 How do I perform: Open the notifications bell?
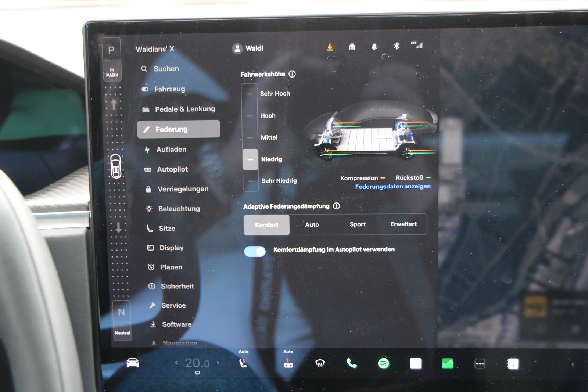click(x=374, y=47)
